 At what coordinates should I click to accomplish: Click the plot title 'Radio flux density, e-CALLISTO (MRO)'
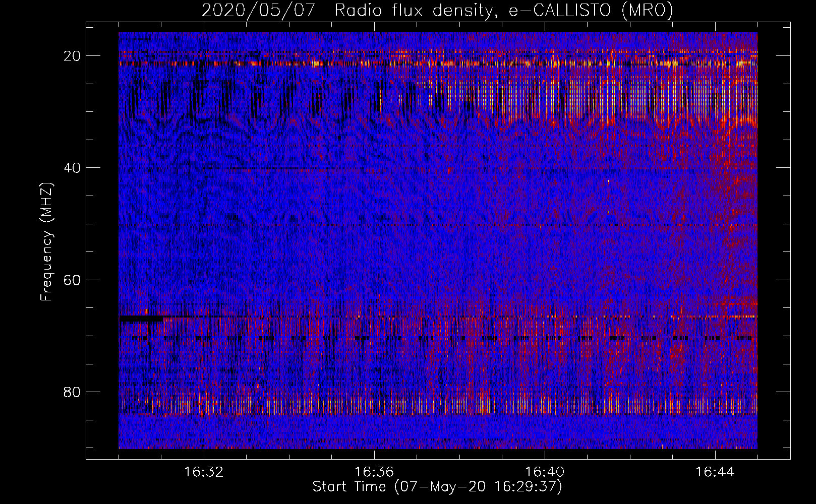[504, 11]
